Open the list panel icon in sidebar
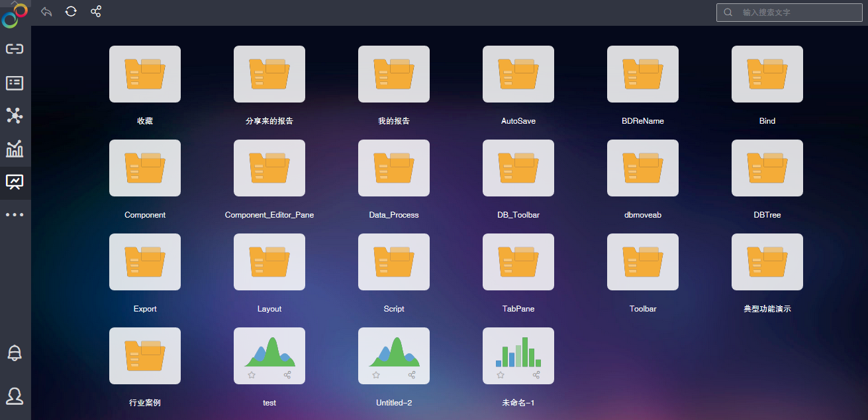Screen dimensions: 868x420 (x=15, y=83)
